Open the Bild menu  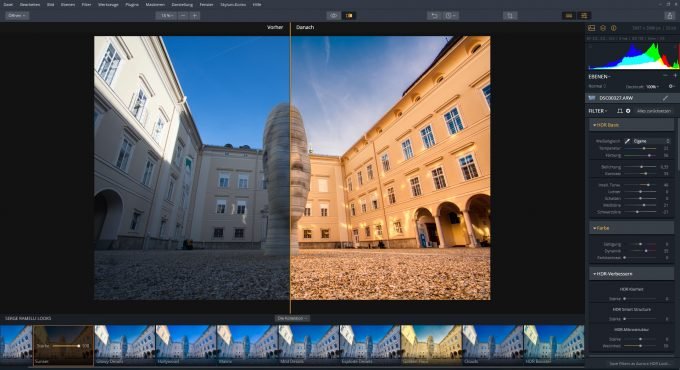pos(50,4)
